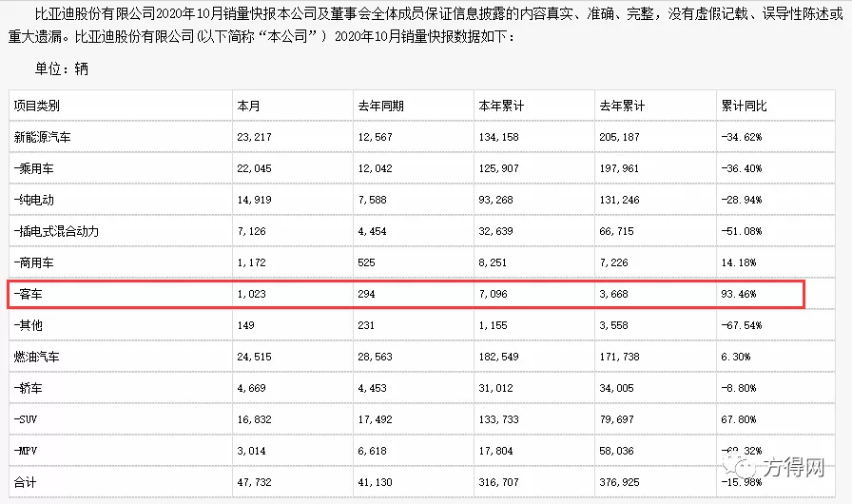The width and height of the screenshot is (852, 504).
Task: Click the cumulative value '134,158'
Action: point(499,137)
